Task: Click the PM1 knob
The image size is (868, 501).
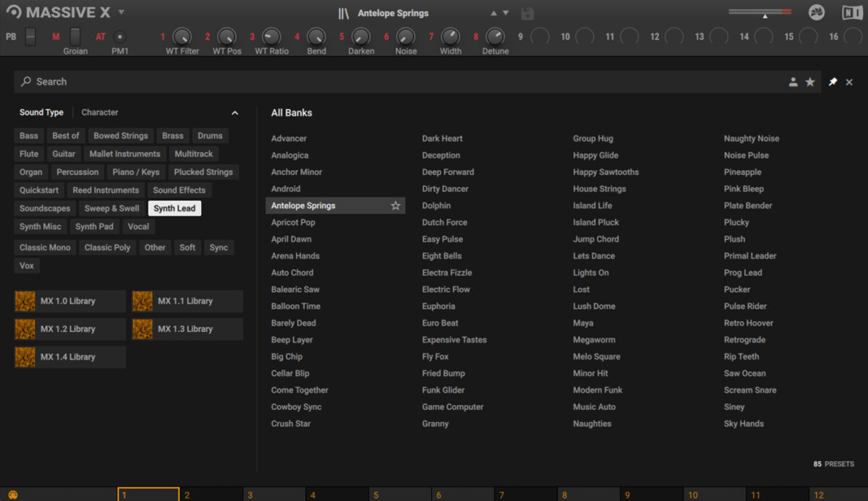Action: coord(120,37)
